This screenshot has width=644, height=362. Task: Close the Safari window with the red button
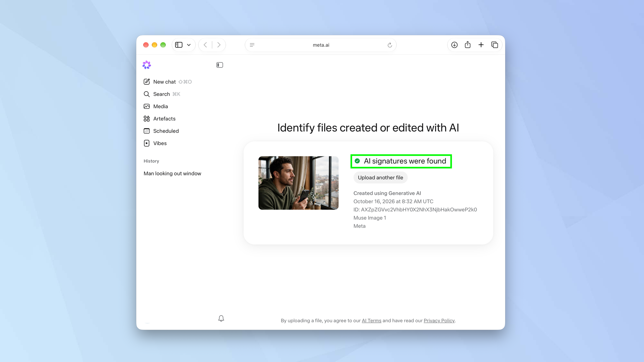pos(146,45)
